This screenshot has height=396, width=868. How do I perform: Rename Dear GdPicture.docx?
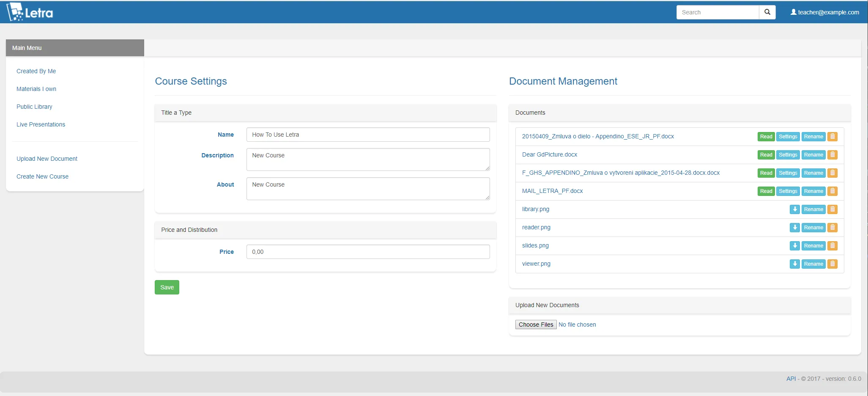pyautogui.click(x=813, y=155)
